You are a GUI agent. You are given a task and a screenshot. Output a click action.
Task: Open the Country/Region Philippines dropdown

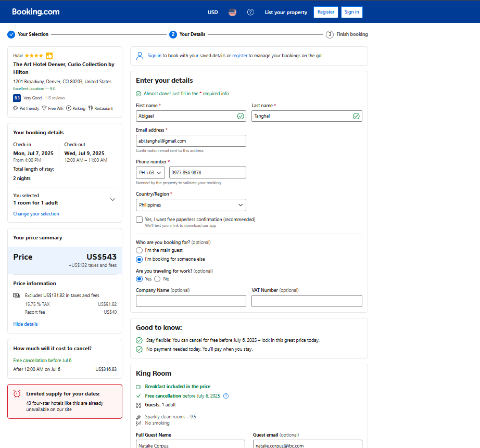pyautogui.click(x=191, y=205)
